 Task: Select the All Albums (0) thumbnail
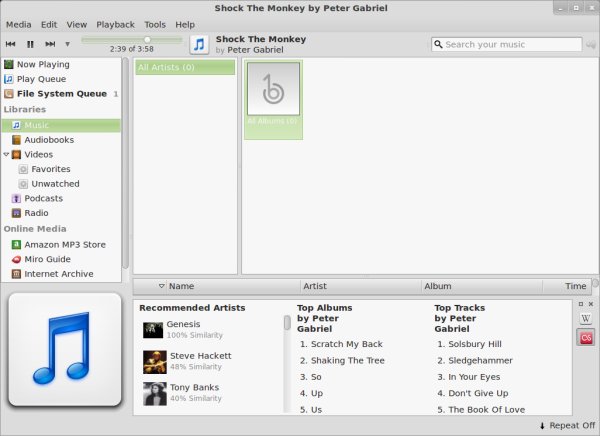[273, 100]
